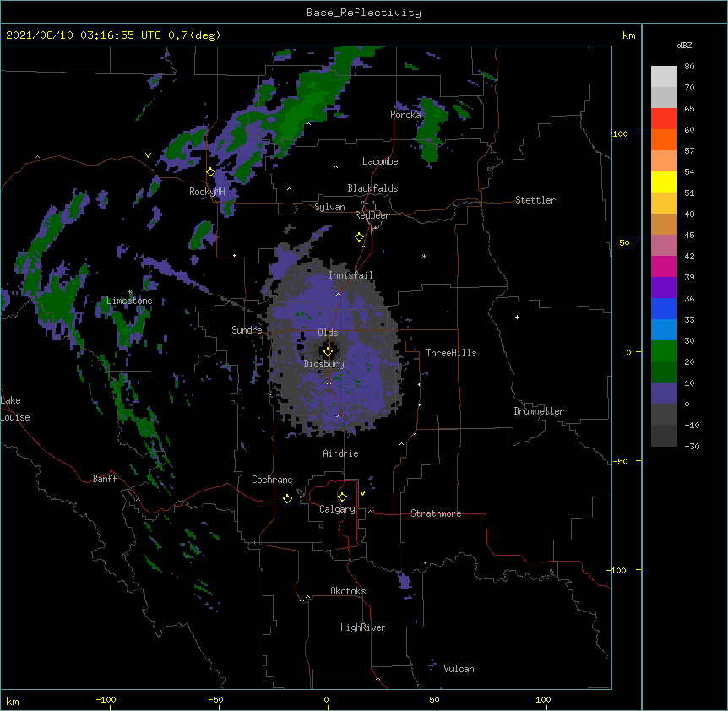728x711 pixels.
Task: Select the yellow v marker northwest of RockyMH
Action: (148, 155)
